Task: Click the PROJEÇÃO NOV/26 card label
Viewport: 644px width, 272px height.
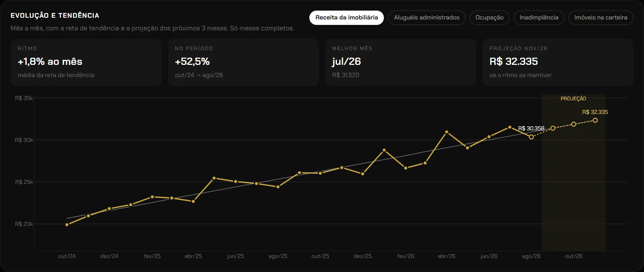Action: tap(518, 48)
